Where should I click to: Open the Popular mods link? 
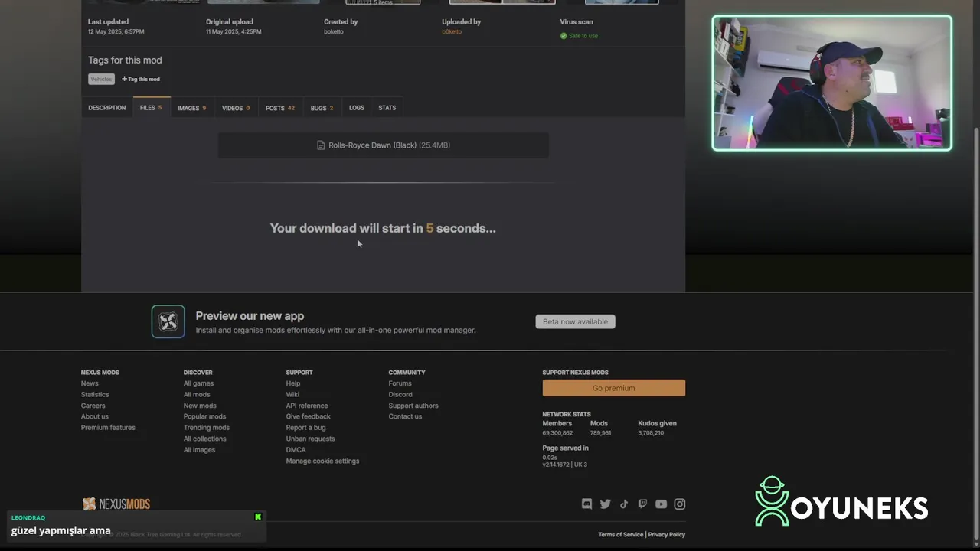[x=204, y=416]
